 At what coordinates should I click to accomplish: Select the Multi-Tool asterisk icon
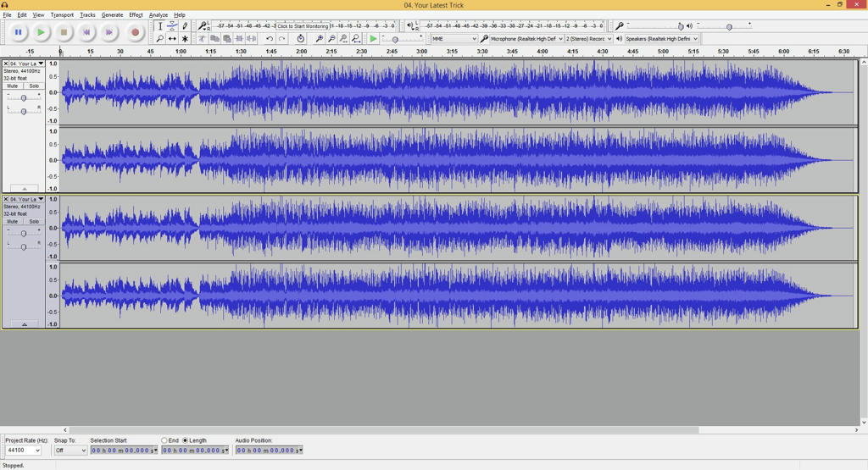click(185, 39)
